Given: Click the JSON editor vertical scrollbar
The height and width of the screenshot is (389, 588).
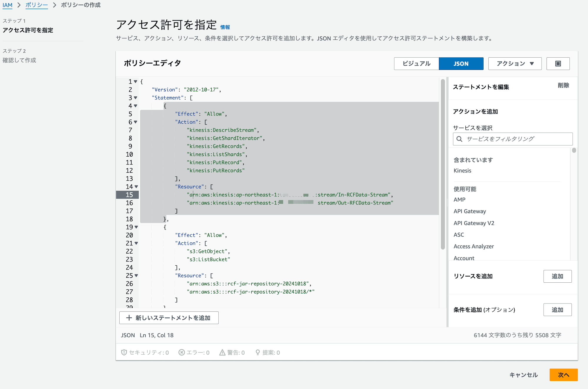Looking at the screenshot, I should pyautogui.click(x=443, y=164).
